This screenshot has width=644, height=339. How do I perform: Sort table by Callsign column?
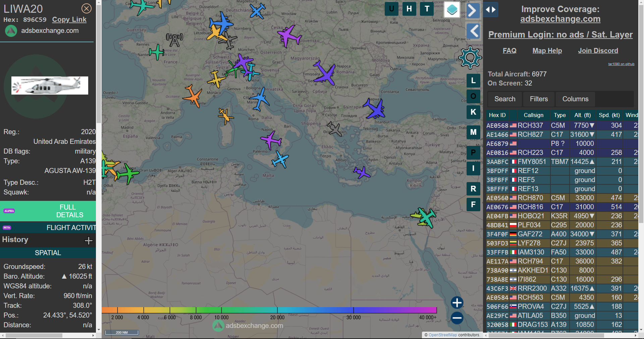pos(533,115)
